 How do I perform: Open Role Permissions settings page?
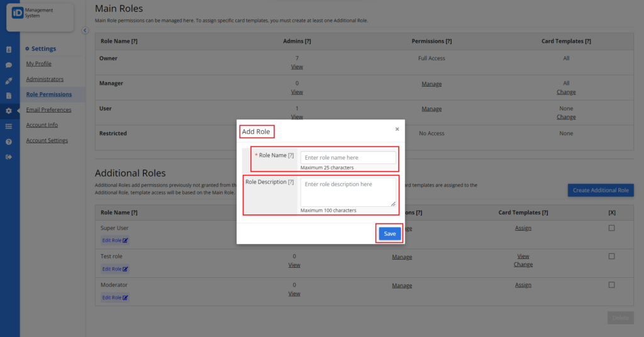coord(49,94)
